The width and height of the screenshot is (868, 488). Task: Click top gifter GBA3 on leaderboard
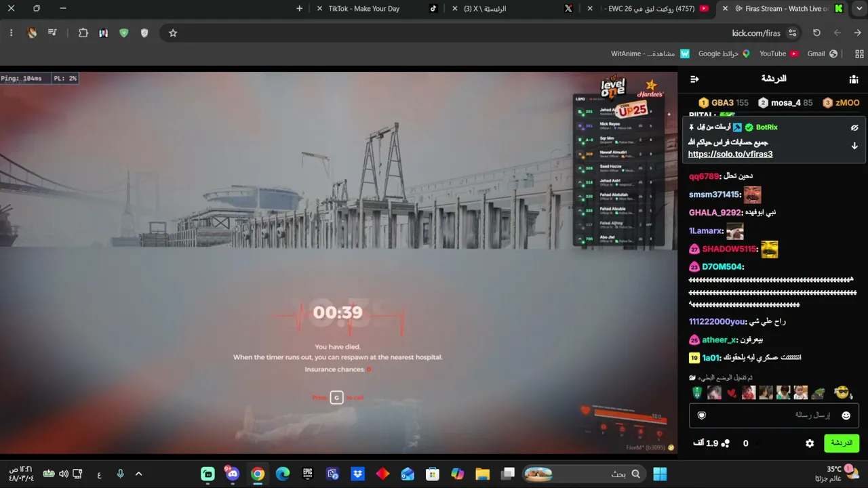724,103
